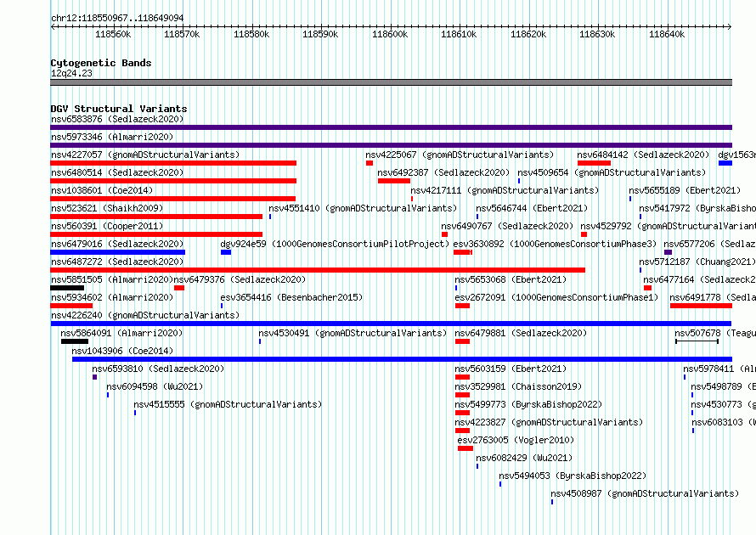Select the nsv4529792 gnomAD label
This screenshot has width=756, height=535.
coord(668,226)
